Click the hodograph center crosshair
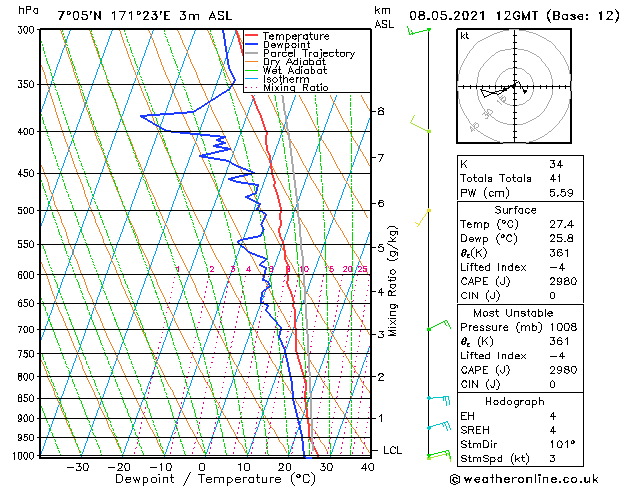This screenshot has height=486, width=629. tap(514, 86)
